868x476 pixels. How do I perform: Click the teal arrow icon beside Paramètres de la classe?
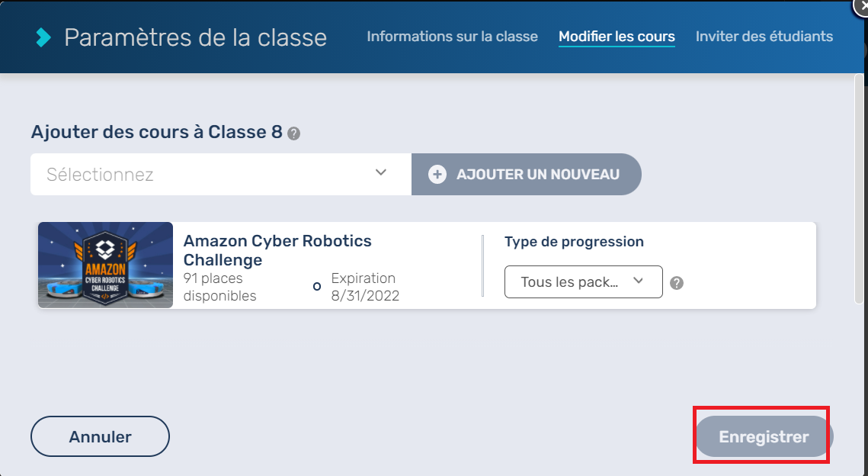44,37
